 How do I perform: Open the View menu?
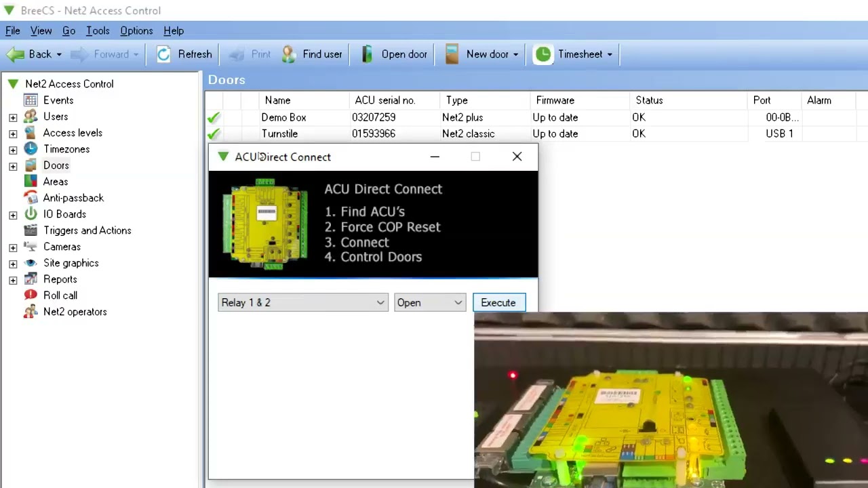click(41, 30)
